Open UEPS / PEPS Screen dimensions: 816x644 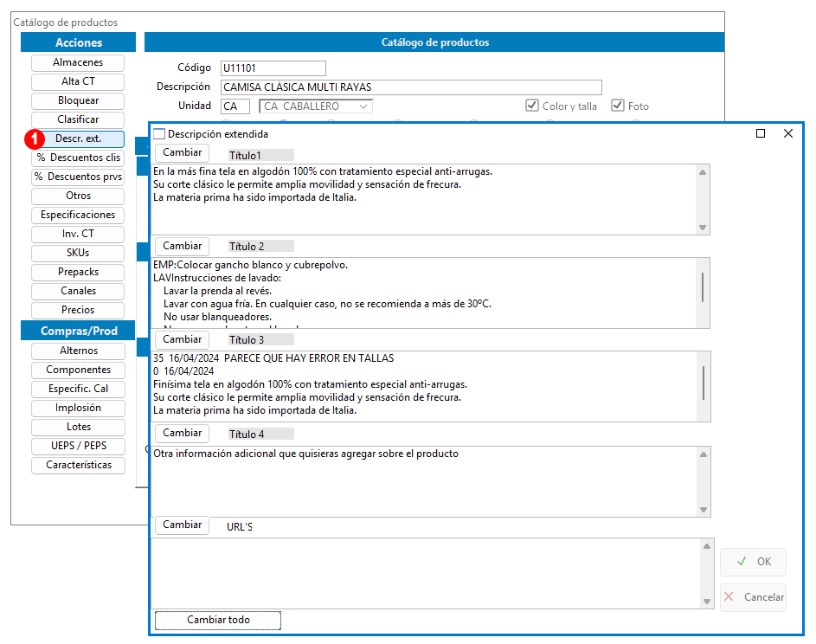pos(78,446)
